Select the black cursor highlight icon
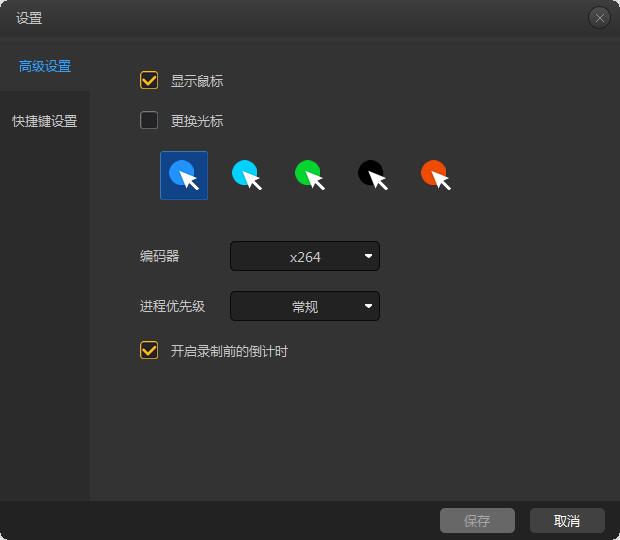 [372, 175]
